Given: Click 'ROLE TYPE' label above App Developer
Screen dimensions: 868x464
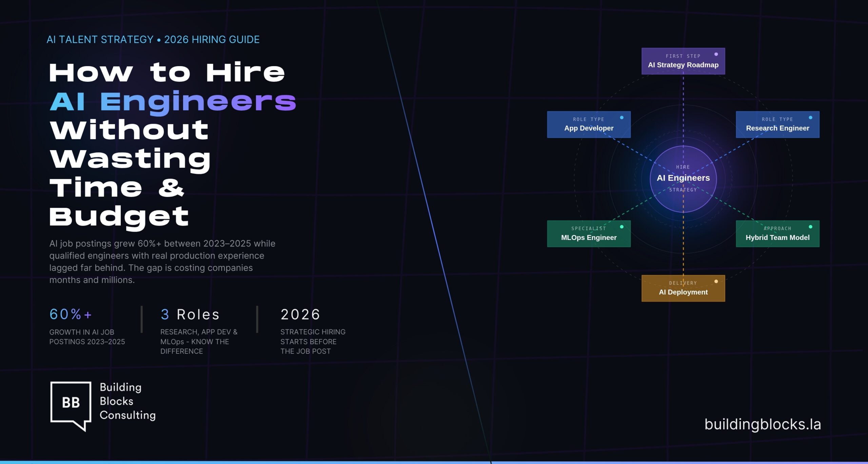Looking at the screenshot, I should click(589, 119).
